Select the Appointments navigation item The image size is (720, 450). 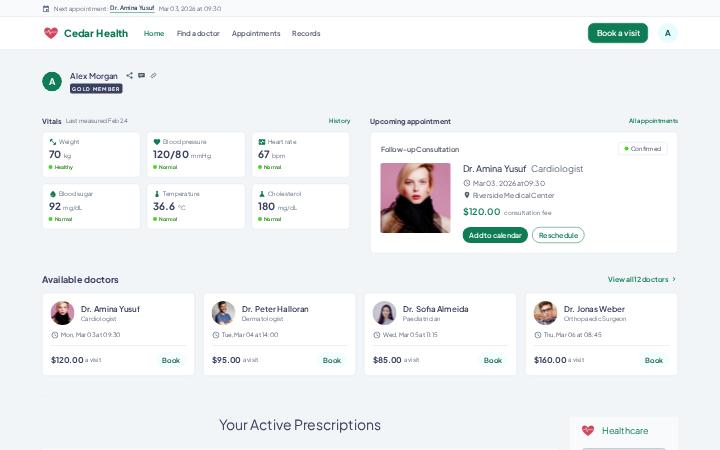(x=256, y=34)
